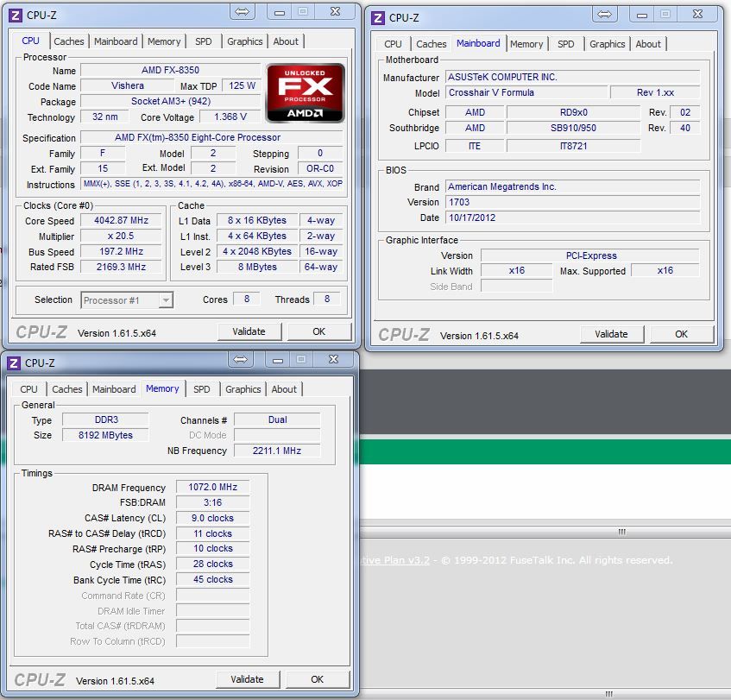Select Memory tab in the Mainboard window
731x700 pixels.
[526, 44]
